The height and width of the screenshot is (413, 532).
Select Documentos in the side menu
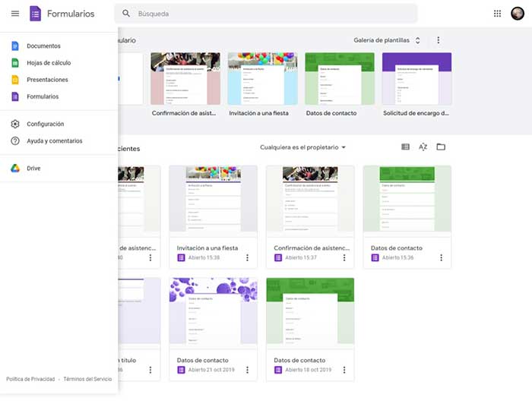click(43, 46)
